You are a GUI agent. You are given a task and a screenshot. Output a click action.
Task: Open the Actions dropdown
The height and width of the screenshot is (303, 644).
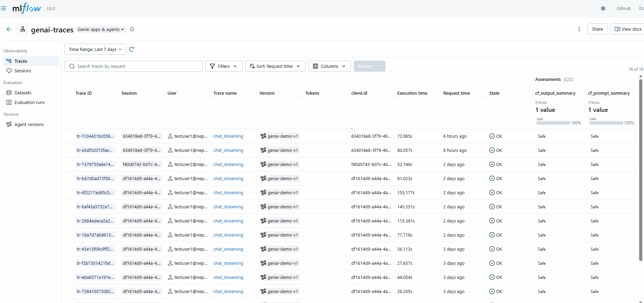click(369, 66)
